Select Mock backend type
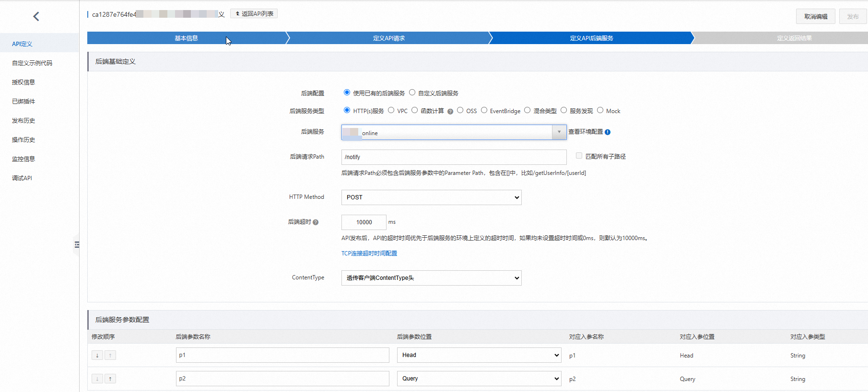Image resolution: width=868 pixels, height=392 pixels. click(x=600, y=110)
